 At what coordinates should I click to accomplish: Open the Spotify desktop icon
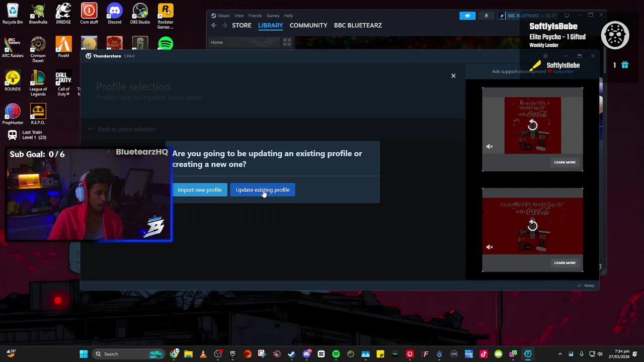pyautogui.click(x=166, y=44)
